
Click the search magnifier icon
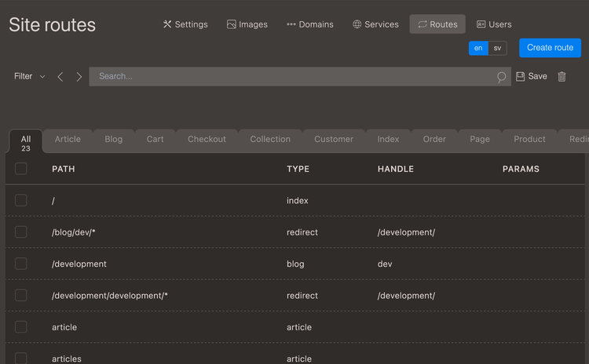coord(501,77)
